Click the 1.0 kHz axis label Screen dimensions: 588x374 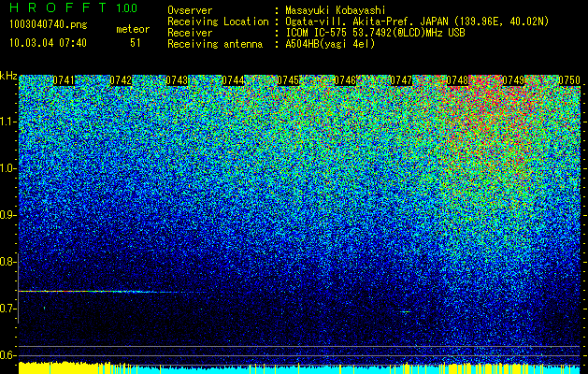point(7,168)
